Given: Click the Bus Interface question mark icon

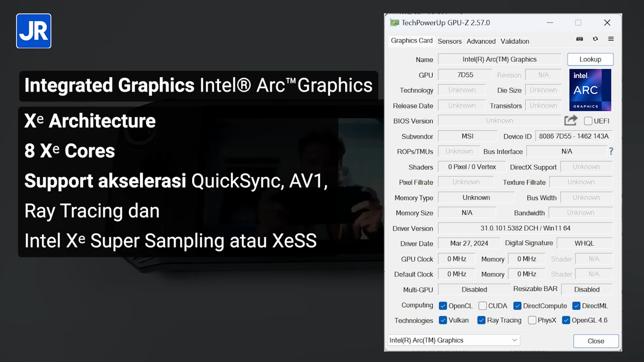Looking at the screenshot, I should tap(611, 151).
